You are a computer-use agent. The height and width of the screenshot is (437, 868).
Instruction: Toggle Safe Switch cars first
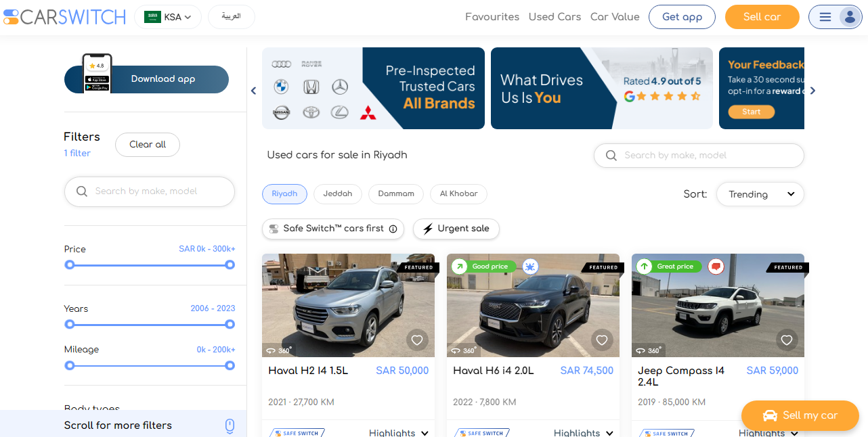[333, 229]
